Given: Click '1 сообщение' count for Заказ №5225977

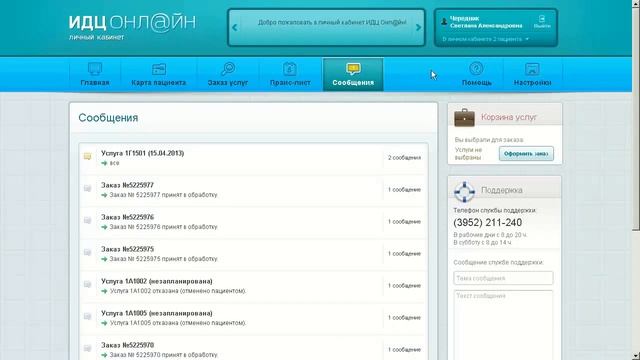Looking at the screenshot, I should point(404,190).
